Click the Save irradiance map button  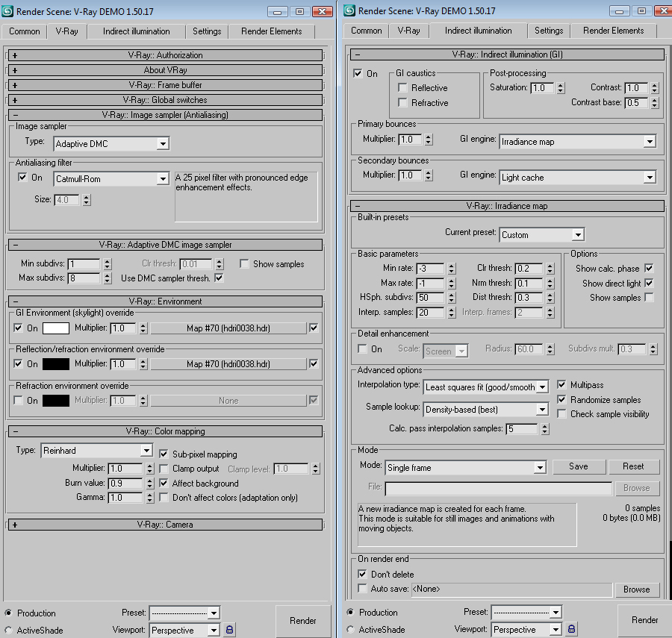point(579,466)
